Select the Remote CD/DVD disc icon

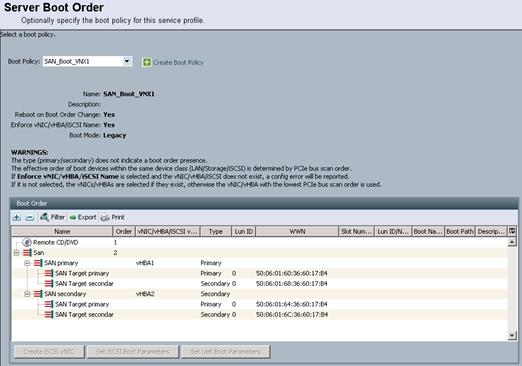coord(27,242)
